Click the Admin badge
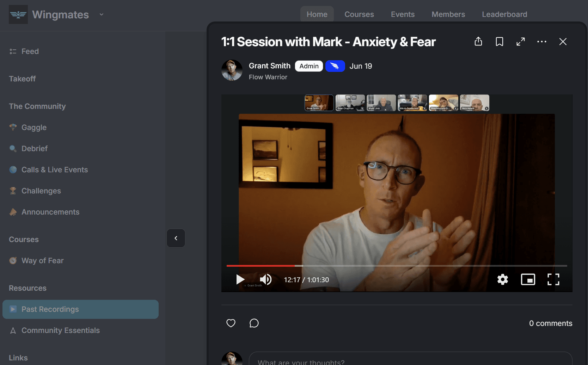 point(309,66)
